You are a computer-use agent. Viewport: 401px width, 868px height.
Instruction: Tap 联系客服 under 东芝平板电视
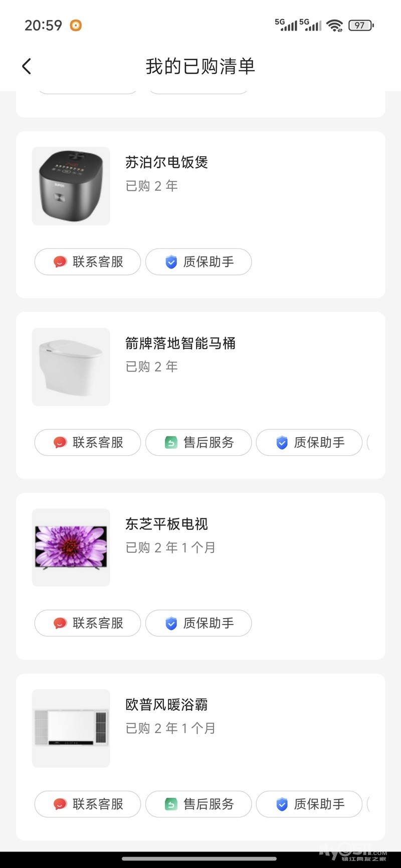click(x=88, y=624)
